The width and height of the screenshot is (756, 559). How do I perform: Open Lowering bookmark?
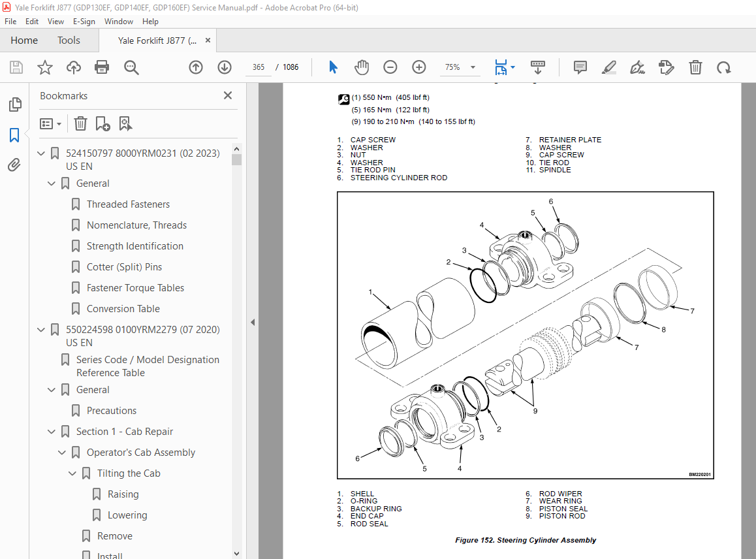coord(127,515)
